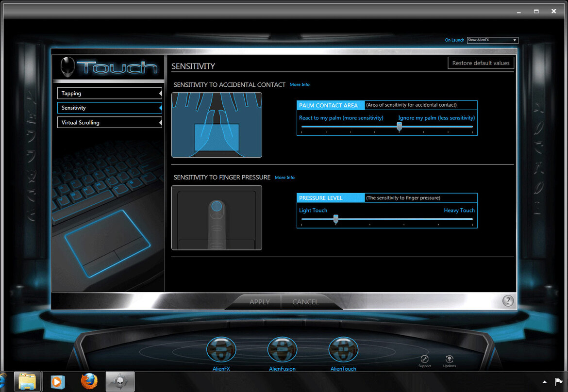Click the Support icon
The image size is (568, 392).
425,361
